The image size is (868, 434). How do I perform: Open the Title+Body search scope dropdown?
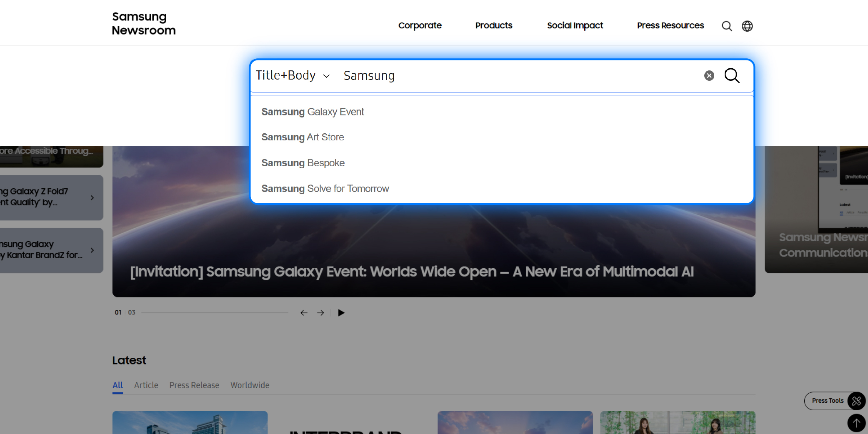(293, 75)
